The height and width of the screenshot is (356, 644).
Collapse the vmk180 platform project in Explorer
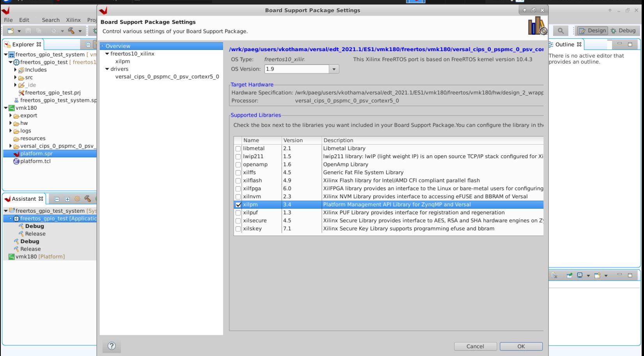5,108
